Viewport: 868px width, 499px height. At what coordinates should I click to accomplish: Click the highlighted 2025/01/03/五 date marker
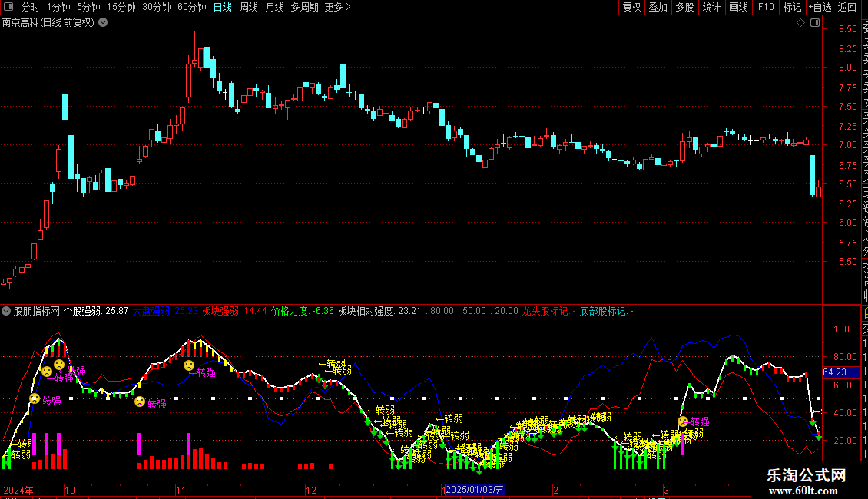click(475, 490)
